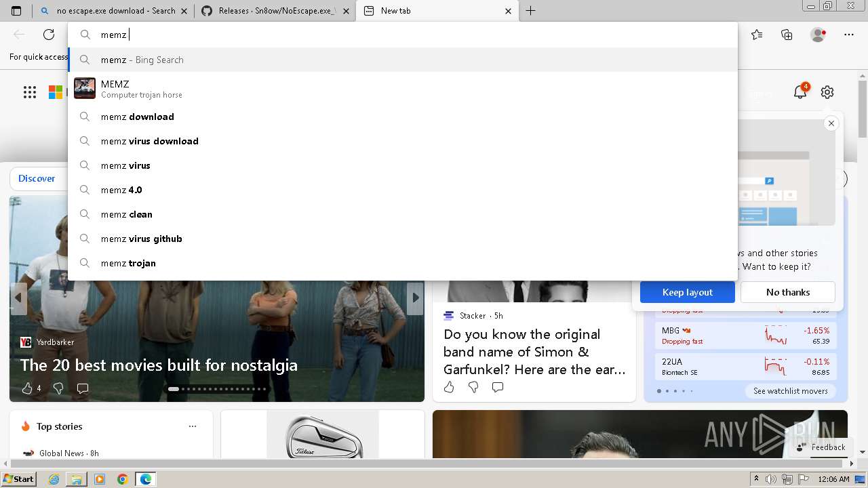Open the 22UA Biontech SE stock row

[745, 367]
